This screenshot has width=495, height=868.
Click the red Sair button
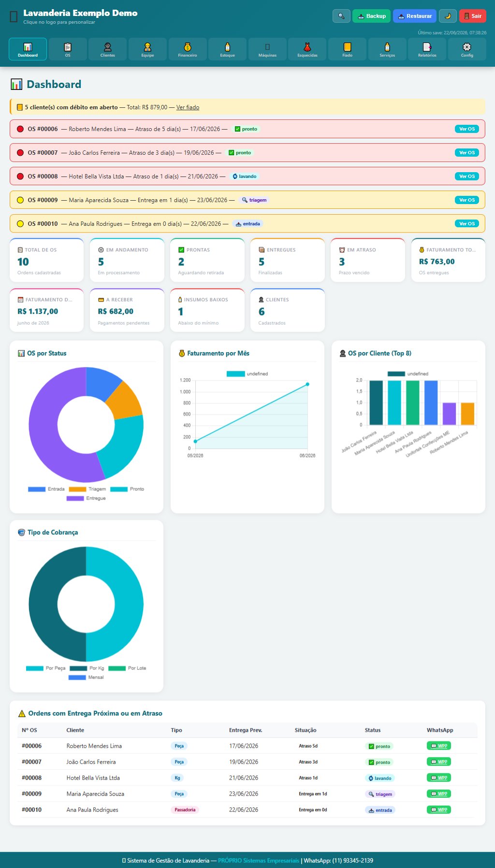(473, 16)
